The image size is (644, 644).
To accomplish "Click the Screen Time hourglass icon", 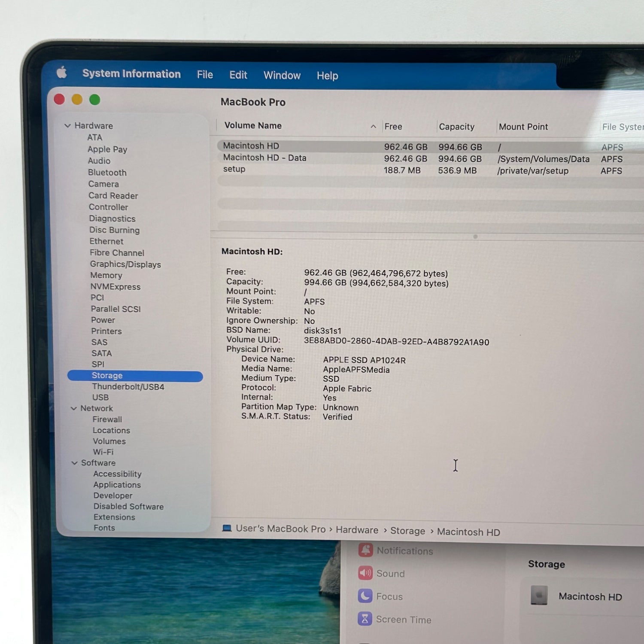I will point(365,619).
